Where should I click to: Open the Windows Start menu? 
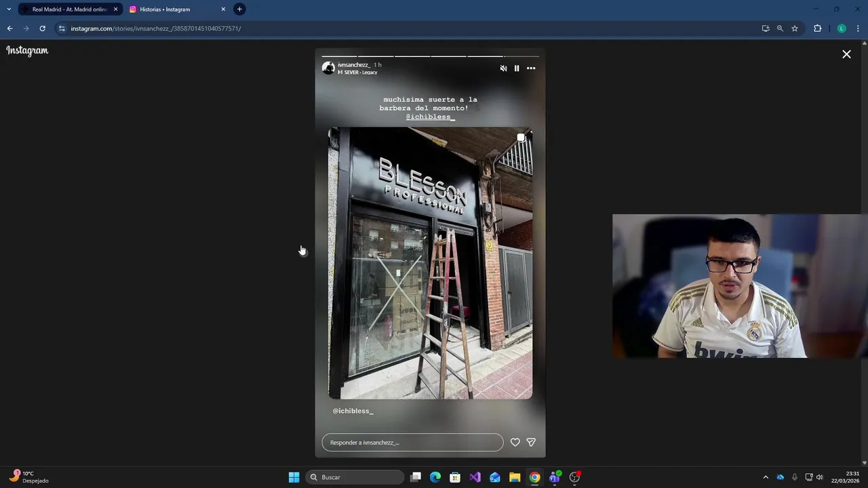click(x=294, y=477)
